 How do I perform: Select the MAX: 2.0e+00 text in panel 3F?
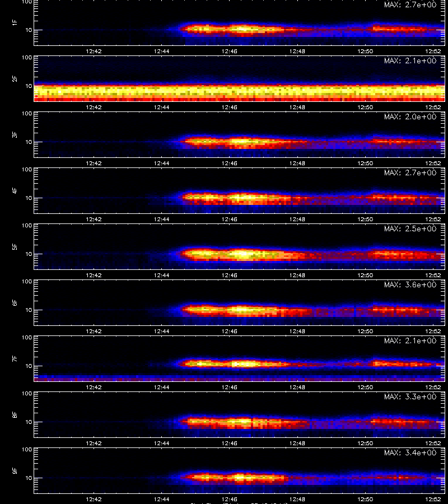[x=410, y=116]
